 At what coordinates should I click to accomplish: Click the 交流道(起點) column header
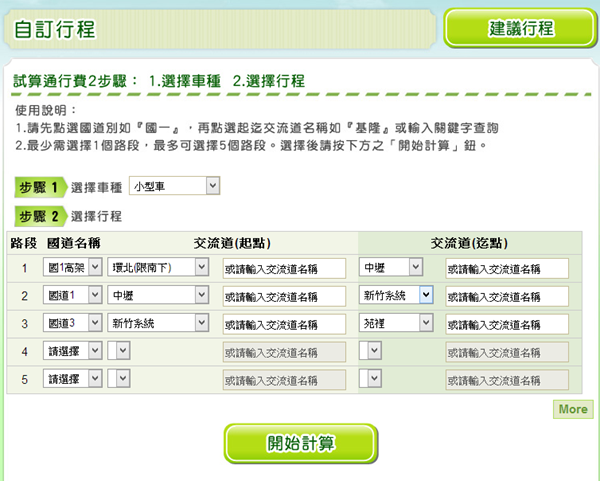point(232,243)
